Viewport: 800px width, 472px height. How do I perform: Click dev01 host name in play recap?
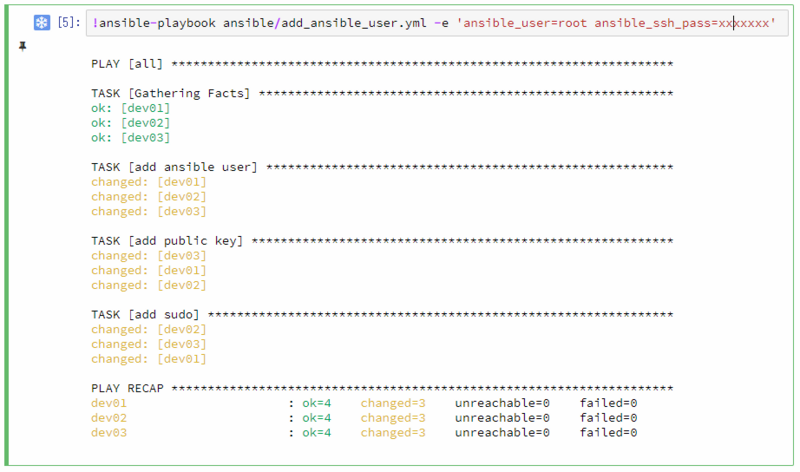pos(109,403)
